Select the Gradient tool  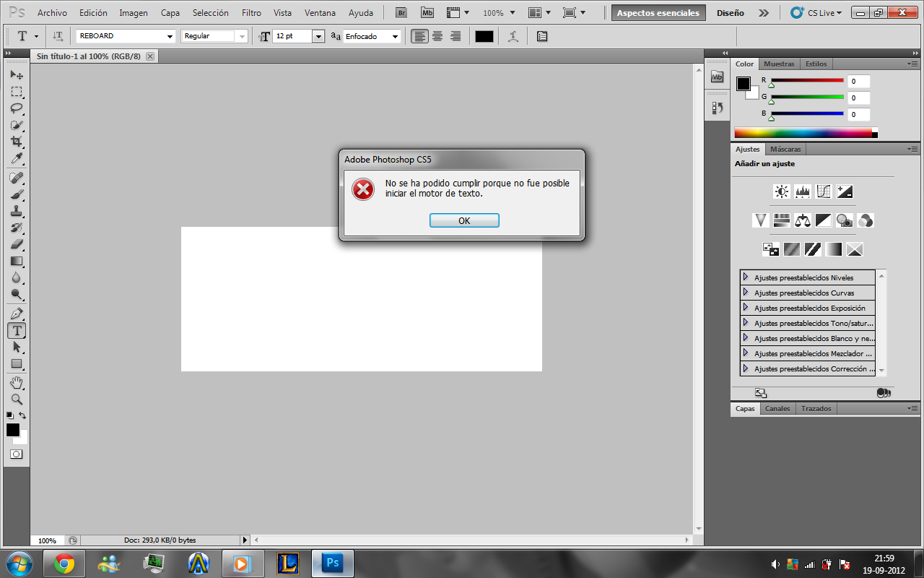coord(16,261)
